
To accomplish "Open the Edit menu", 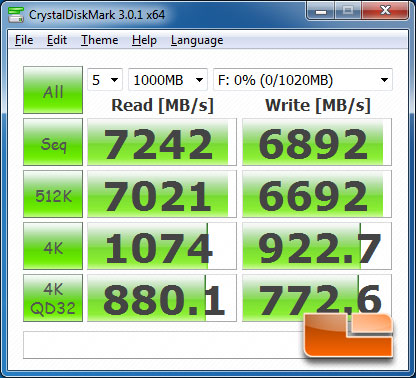I will pyautogui.click(x=57, y=40).
